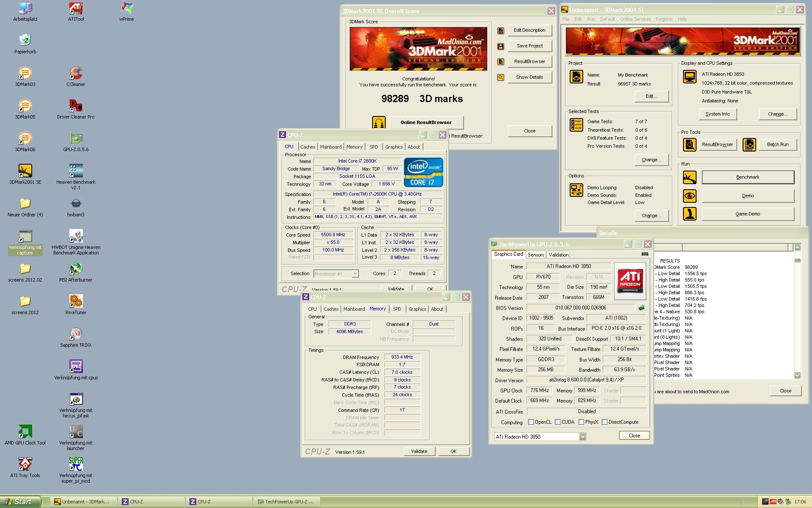Click the ResultBrowser icon in Pro Tools

pos(690,145)
